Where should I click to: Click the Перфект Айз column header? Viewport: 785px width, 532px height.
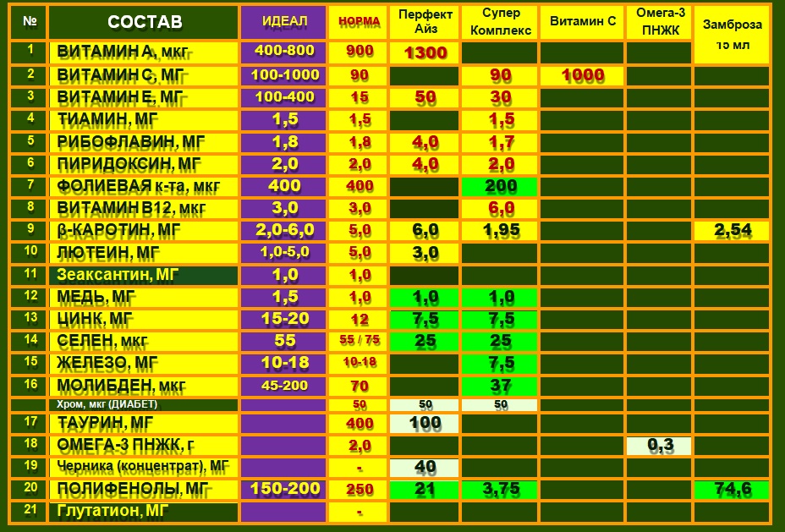(425, 22)
